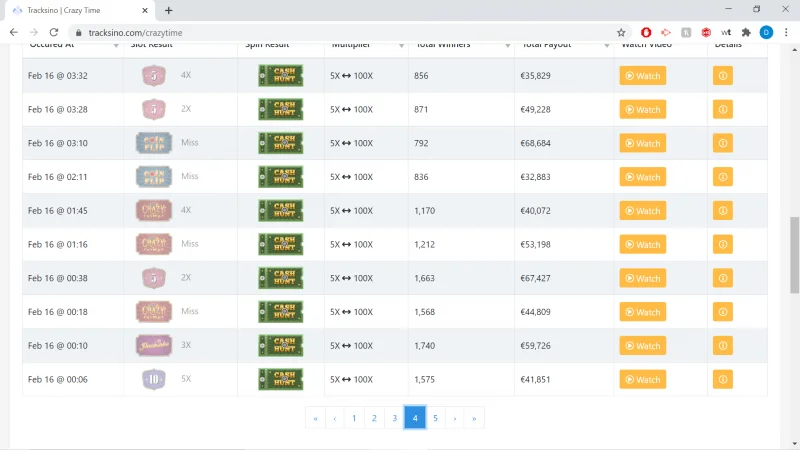Go to pagination page 2
The width and height of the screenshot is (800, 450).
[x=374, y=418]
